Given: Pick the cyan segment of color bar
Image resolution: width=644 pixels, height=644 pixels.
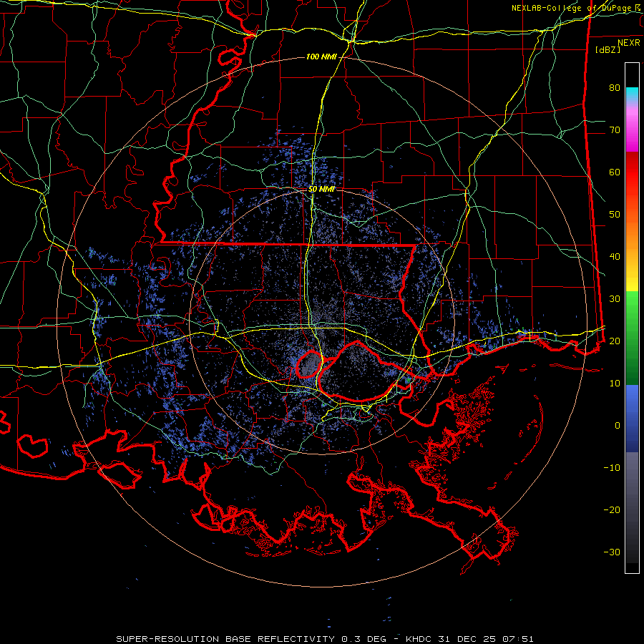Looking at the screenshot, I should point(632,94).
